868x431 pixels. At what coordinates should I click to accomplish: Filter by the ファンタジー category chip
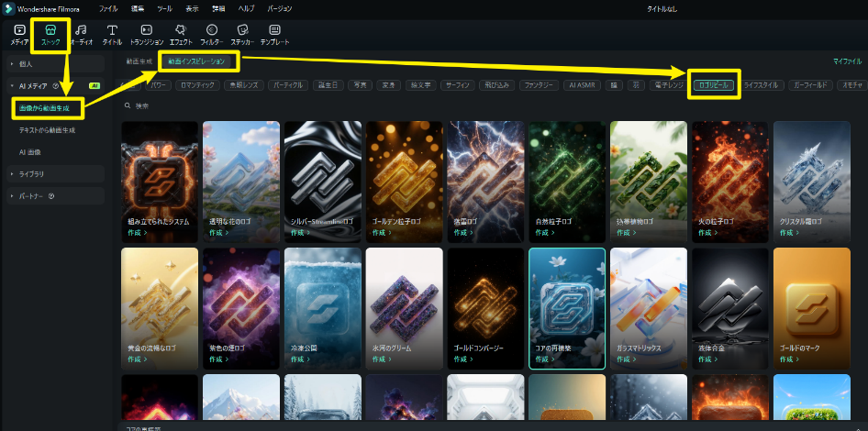(540, 85)
